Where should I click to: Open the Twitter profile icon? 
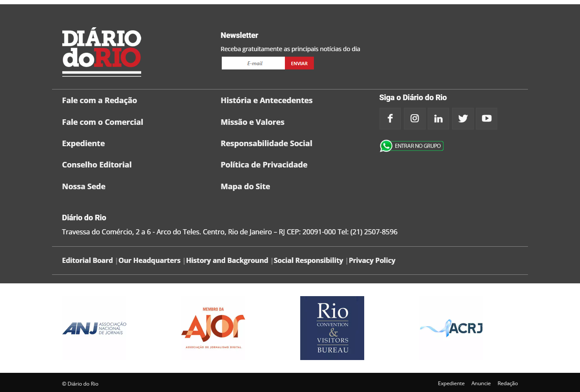463,118
